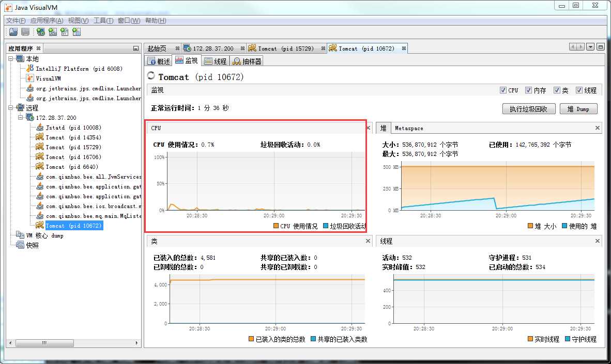Screen dimensions: 611x364
Task: Click Add VM Coredump toolbar icon
Action: click(64, 32)
